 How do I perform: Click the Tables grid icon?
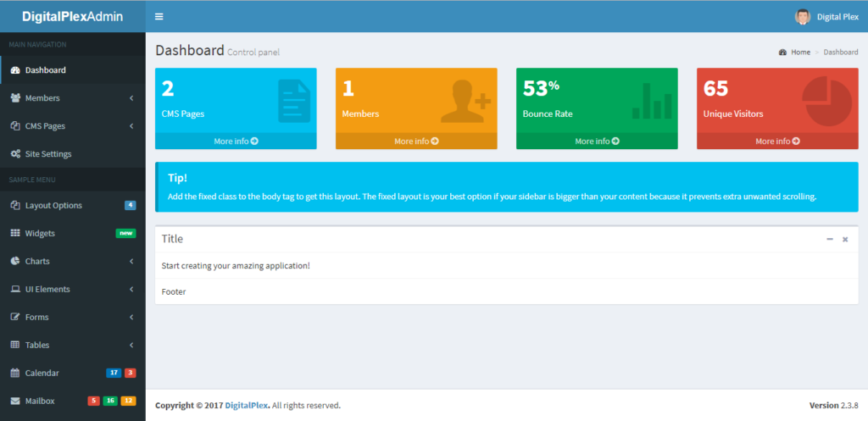[15, 345]
